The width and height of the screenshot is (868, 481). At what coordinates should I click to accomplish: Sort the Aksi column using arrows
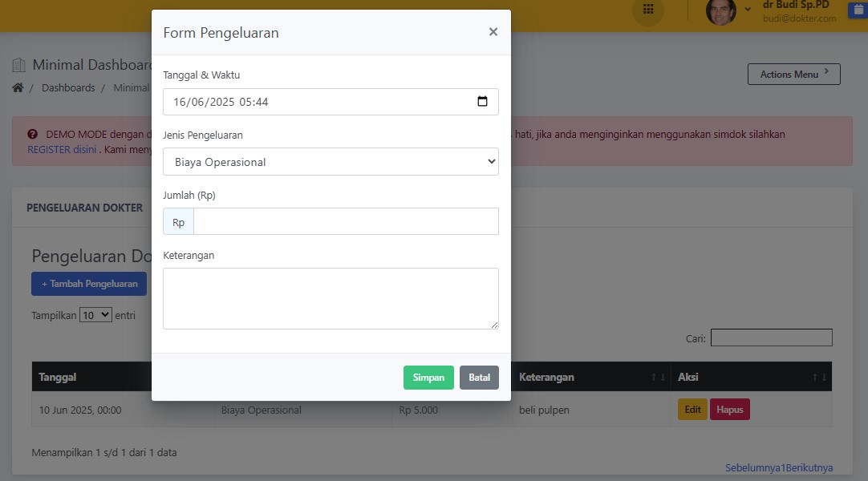coord(818,377)
